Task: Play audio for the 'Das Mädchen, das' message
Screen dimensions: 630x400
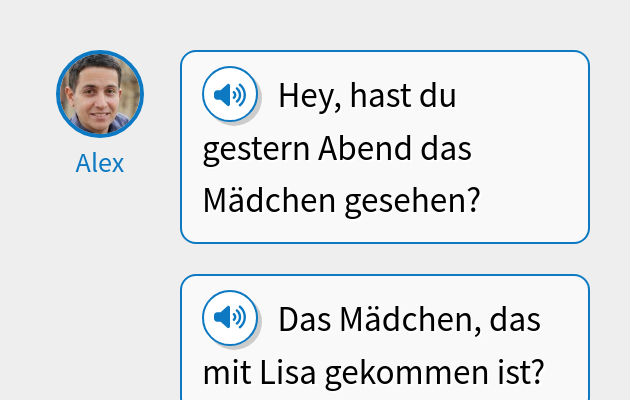Action: [230, 318]
